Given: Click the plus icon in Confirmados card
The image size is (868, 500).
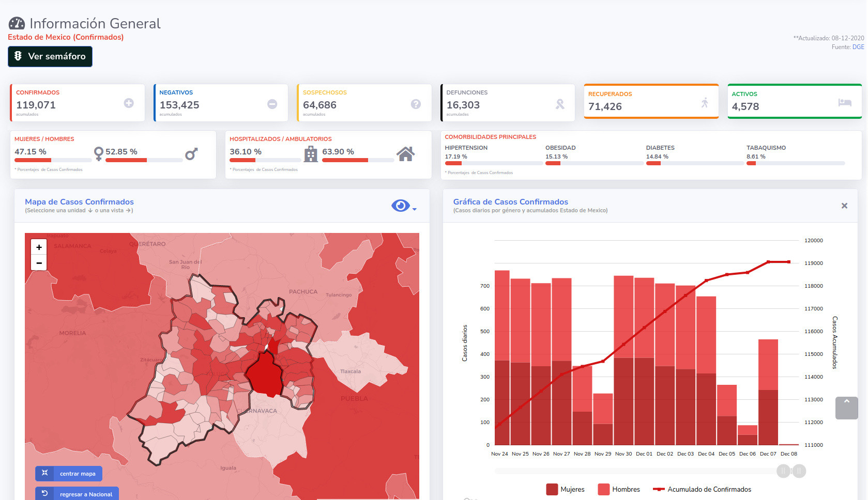Looking at the screenshot, I should point(129,103).
